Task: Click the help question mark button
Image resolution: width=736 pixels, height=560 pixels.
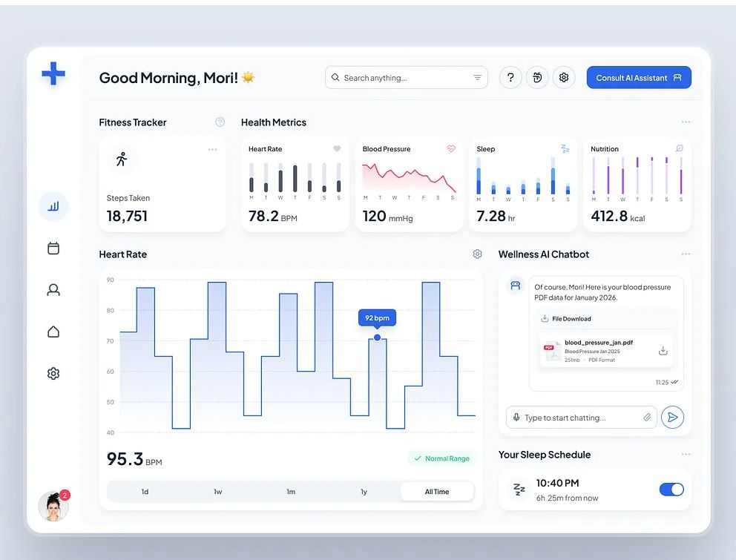Action: pos(510,78)
